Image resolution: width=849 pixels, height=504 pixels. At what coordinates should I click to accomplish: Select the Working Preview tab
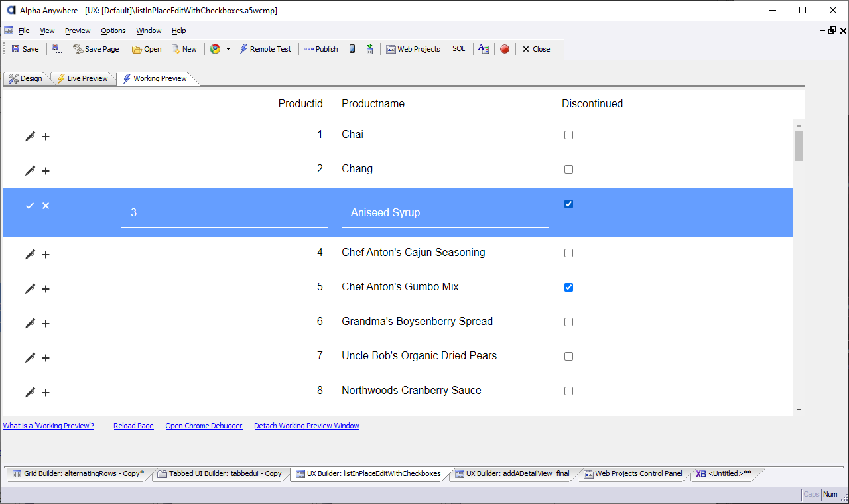point(155,78)
